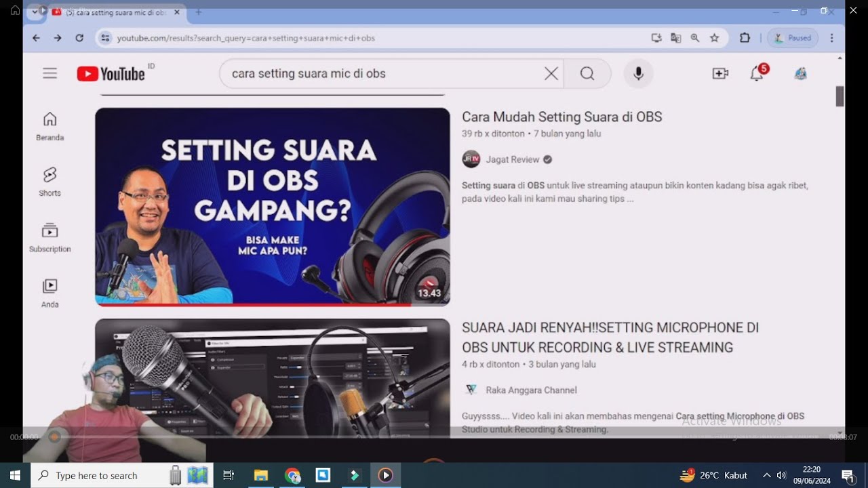Open Chrome tab search dropdown arrow
The image size is (868, 488).
coord(35,12)
